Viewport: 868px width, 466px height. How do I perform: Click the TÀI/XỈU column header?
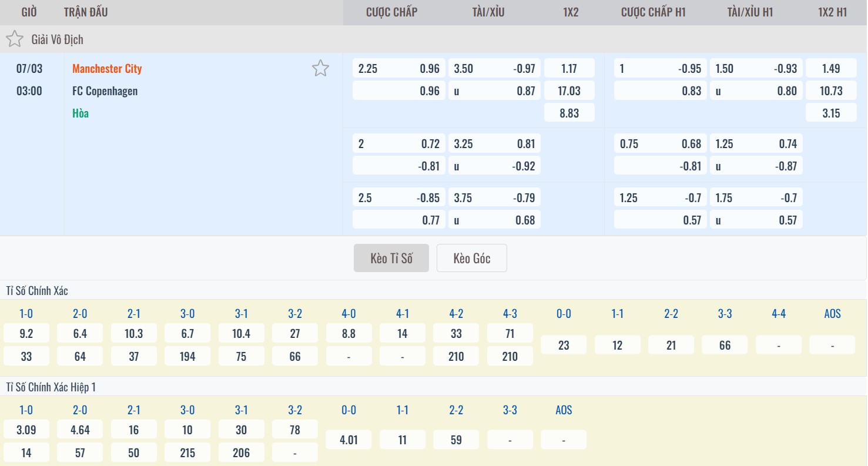[x=488, y=12]
